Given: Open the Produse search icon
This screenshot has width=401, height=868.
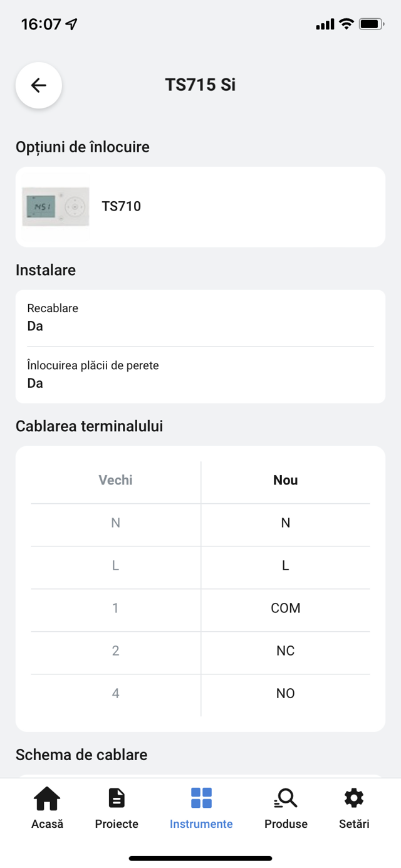Looking at the screenshot, I should pos(286,798).
